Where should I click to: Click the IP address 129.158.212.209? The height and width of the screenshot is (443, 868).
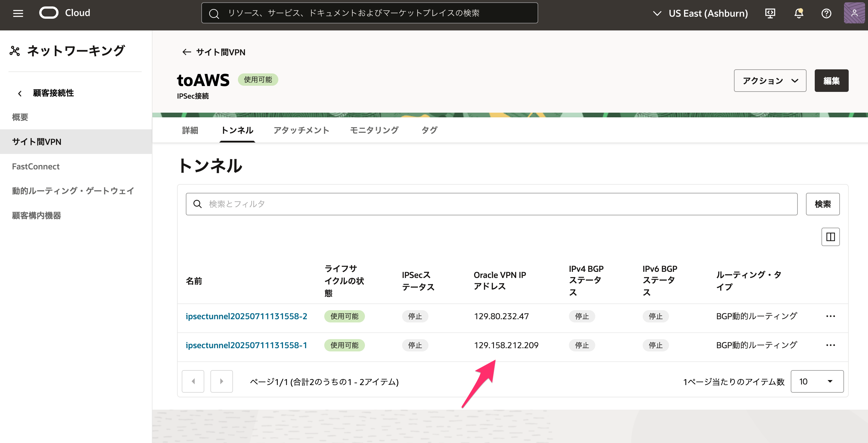click(506, 345)
